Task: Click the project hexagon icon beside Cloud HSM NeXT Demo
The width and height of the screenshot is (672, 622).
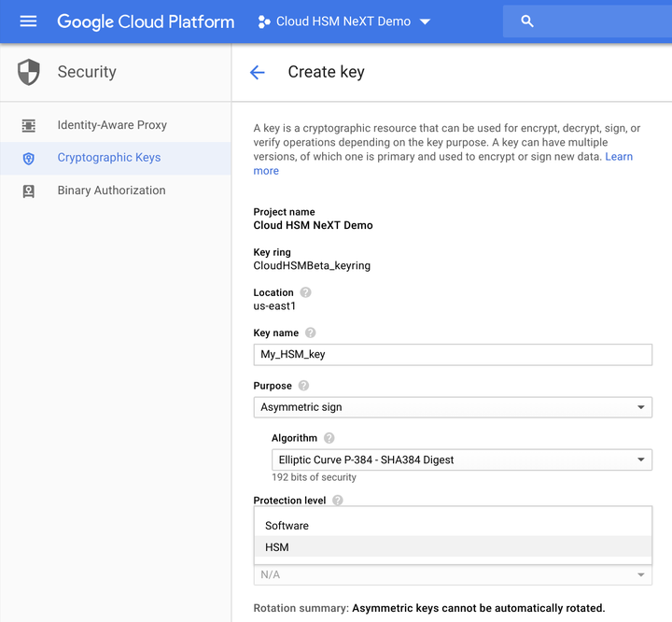Action: click(264, 21)
